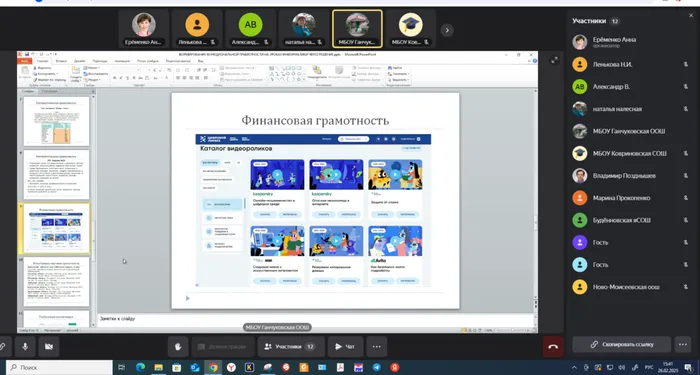Image resolution: width=700 pixels, height=375 pixels.
Task: Switch to Переходы ribbon tab
Action: coord(100,61)
